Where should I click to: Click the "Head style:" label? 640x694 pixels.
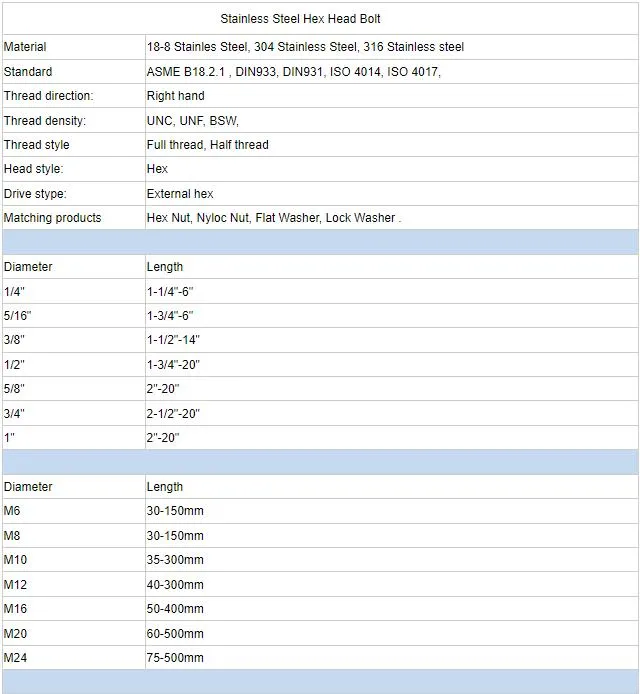33,170
